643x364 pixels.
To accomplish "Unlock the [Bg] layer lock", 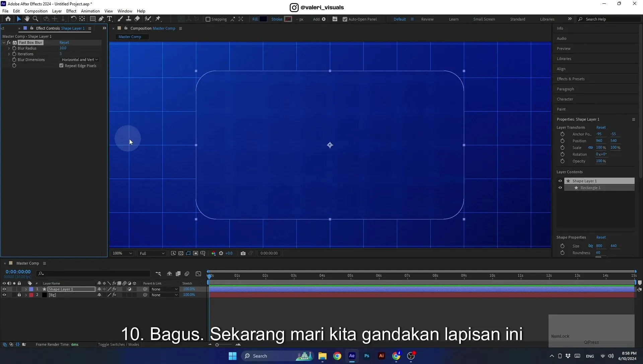I will click(19, 295).
